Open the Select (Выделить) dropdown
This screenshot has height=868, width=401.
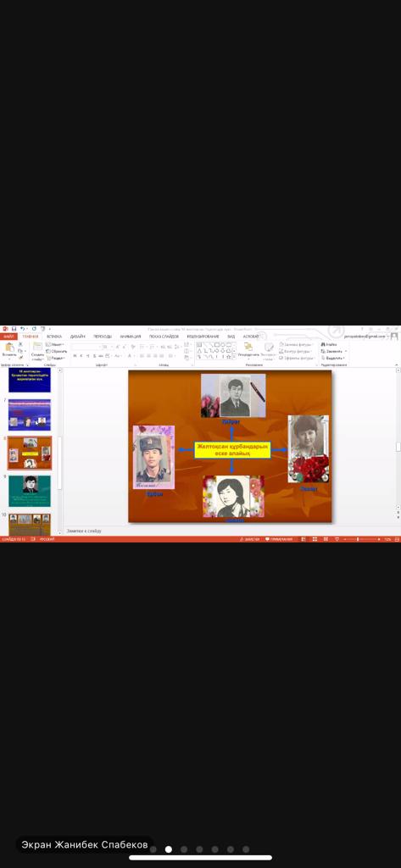(x=333, y=358)
